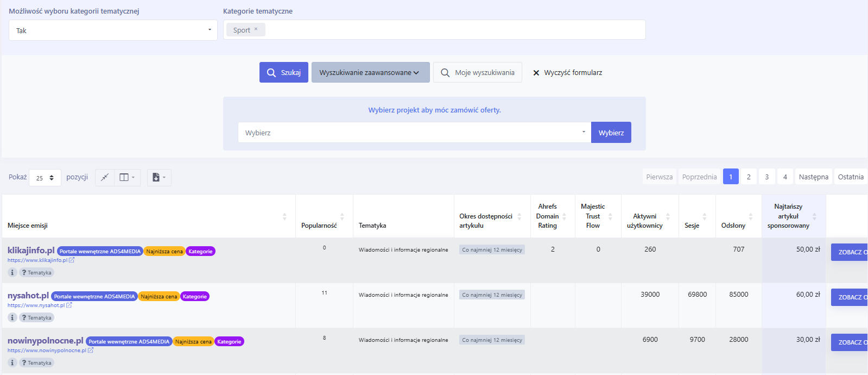
Task: Click the Poprzednia pagination button
Action: point(699,177)
